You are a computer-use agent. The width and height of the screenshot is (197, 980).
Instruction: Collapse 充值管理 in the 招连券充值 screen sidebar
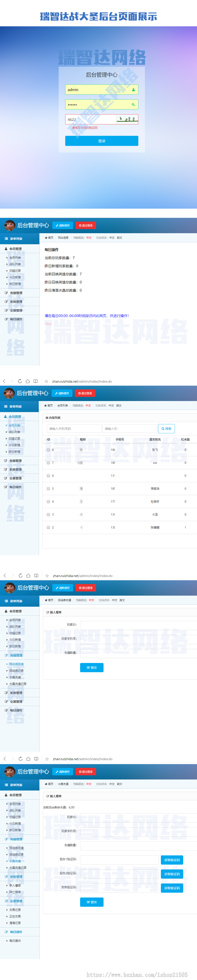coord(20,655)
